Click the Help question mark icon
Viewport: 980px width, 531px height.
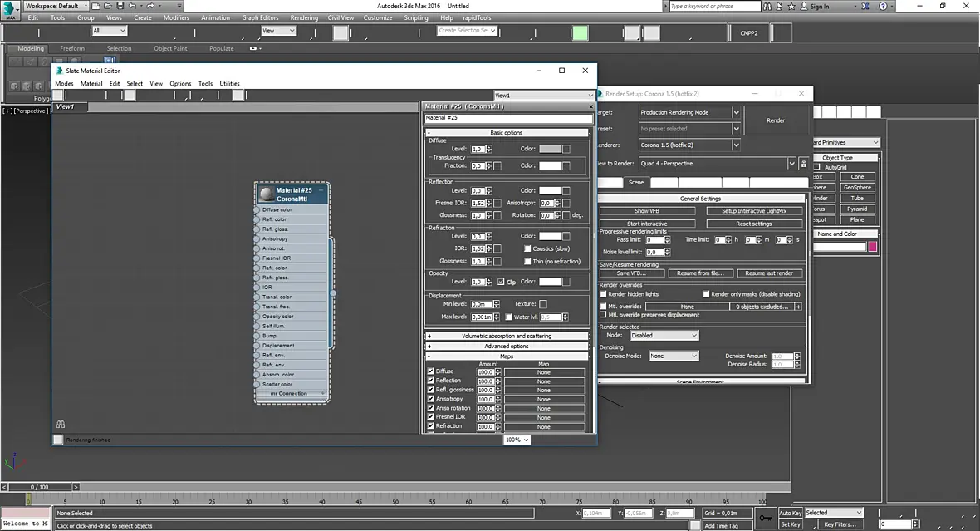point(883,7)
